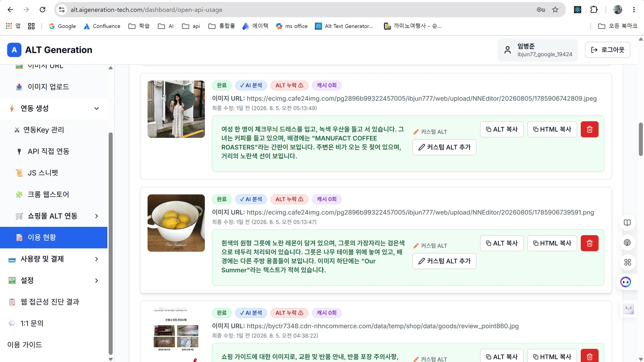Screen dimensions: 644x362
Task: Copy ALT text for the lemon image
Action: [502, 243]
